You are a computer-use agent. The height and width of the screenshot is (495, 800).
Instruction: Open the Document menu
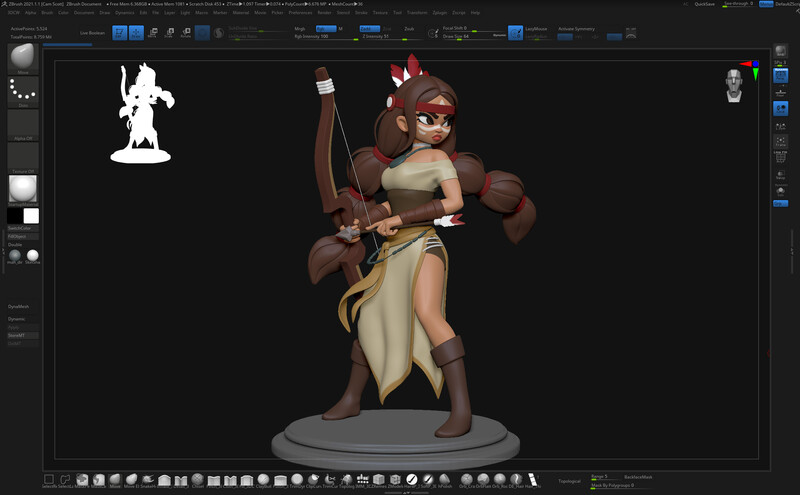point(84,12)
